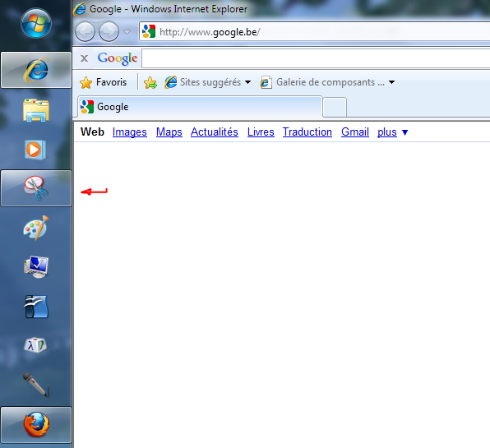Click the Google toolbar search box
The image size is (490, 448).
316,58
